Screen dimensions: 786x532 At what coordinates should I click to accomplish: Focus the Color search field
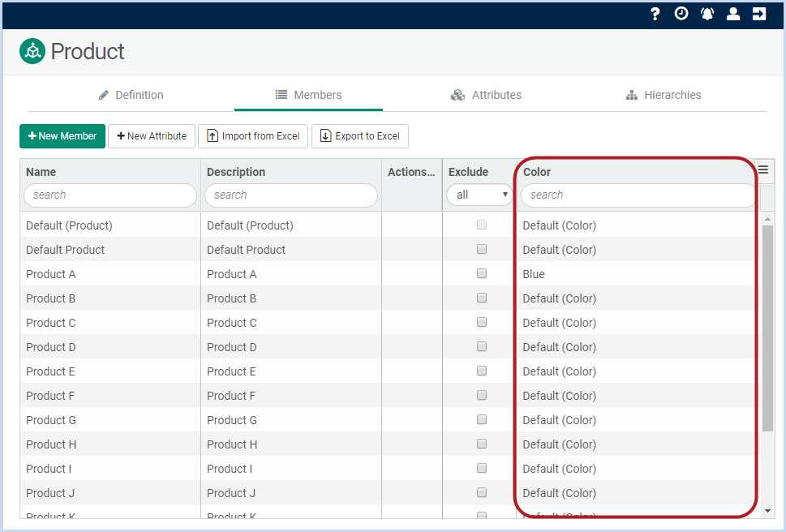point(638,195)
